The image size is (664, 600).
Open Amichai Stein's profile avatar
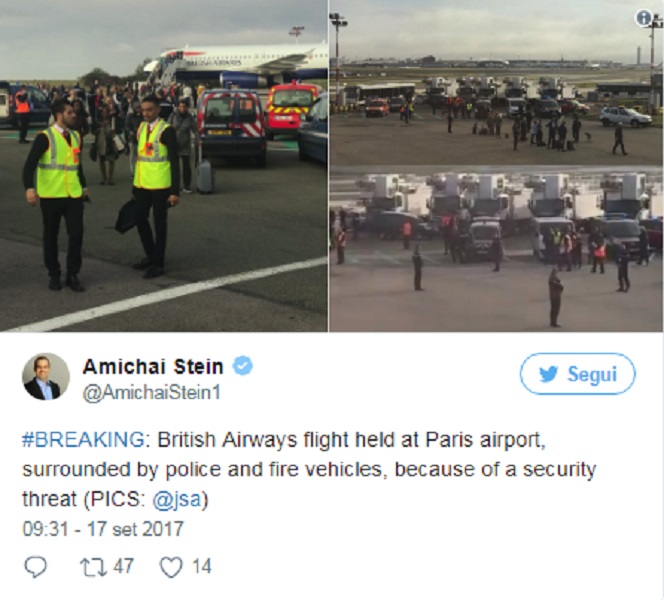pos(46,376)
